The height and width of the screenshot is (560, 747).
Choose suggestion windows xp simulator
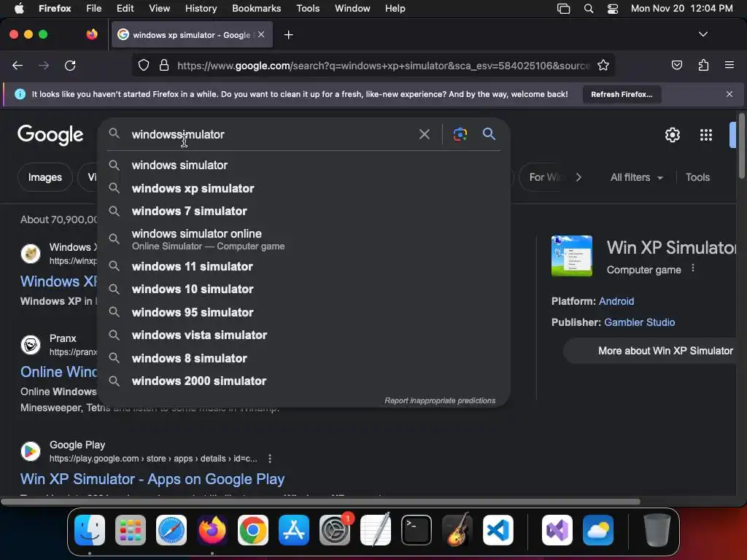tap(303, 189)
